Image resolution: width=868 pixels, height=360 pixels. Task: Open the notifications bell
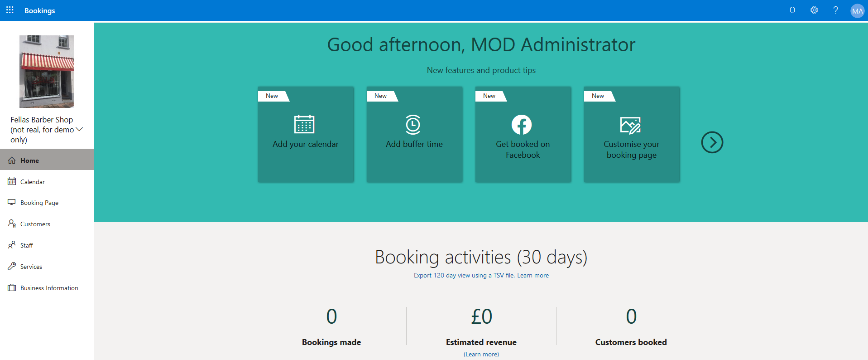[x=792, y=10]
